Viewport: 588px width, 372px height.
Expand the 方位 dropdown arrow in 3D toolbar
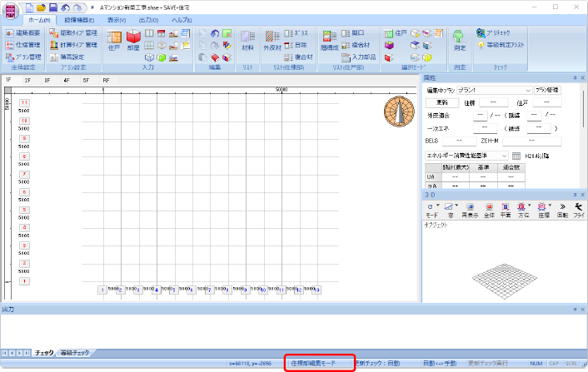tap(530, 206)
